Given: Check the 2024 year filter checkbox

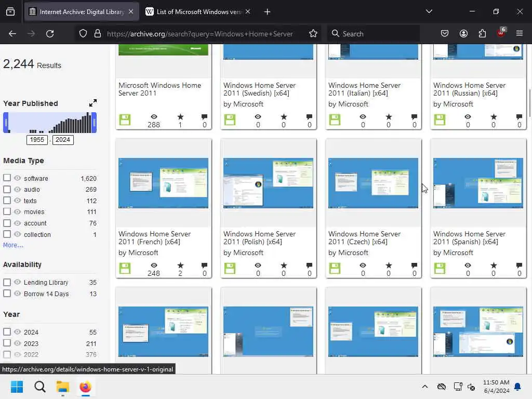Looking at the screenshot, I should coord(7,331).
